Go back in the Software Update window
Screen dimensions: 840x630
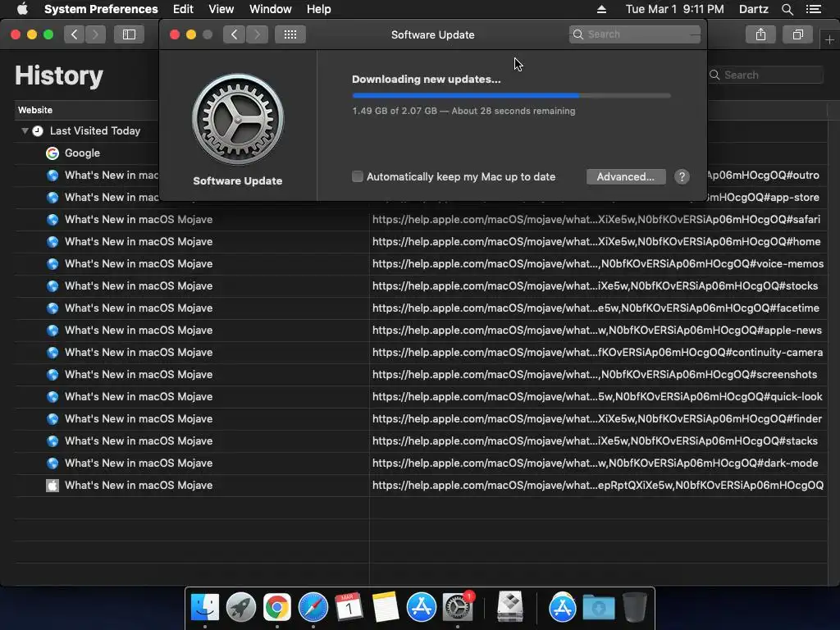[234, 34]
